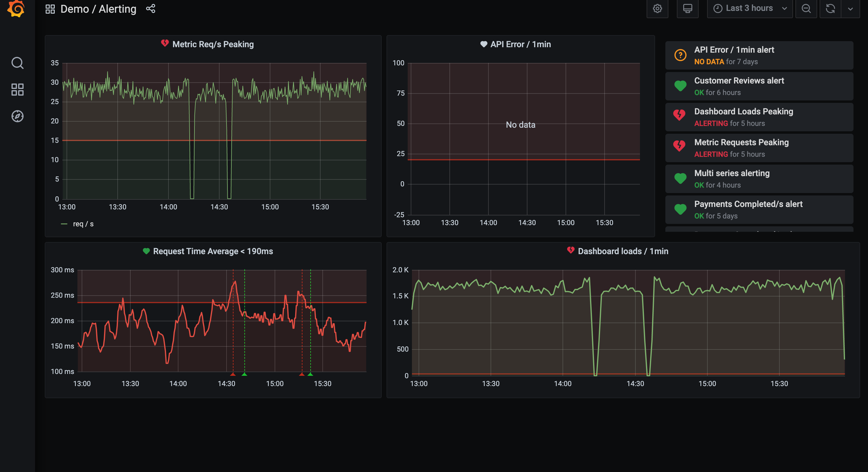The height and width of the screenshot is (472, 868).
Task: Open the Explore compass icon
Action: 17,116
